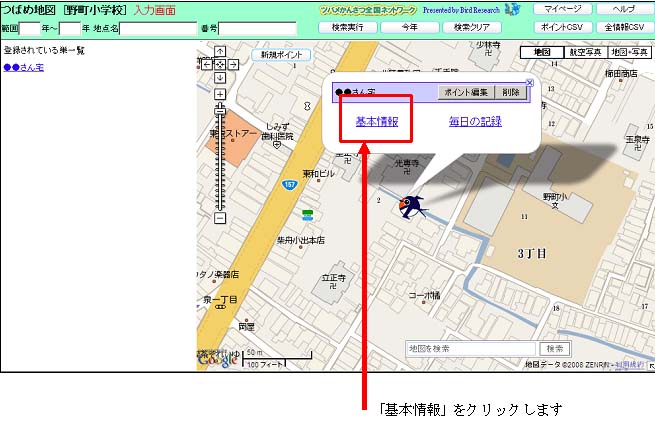The image size is (655, 421).
Task: Click the bird logo icon in header
Action: [513, 9]
